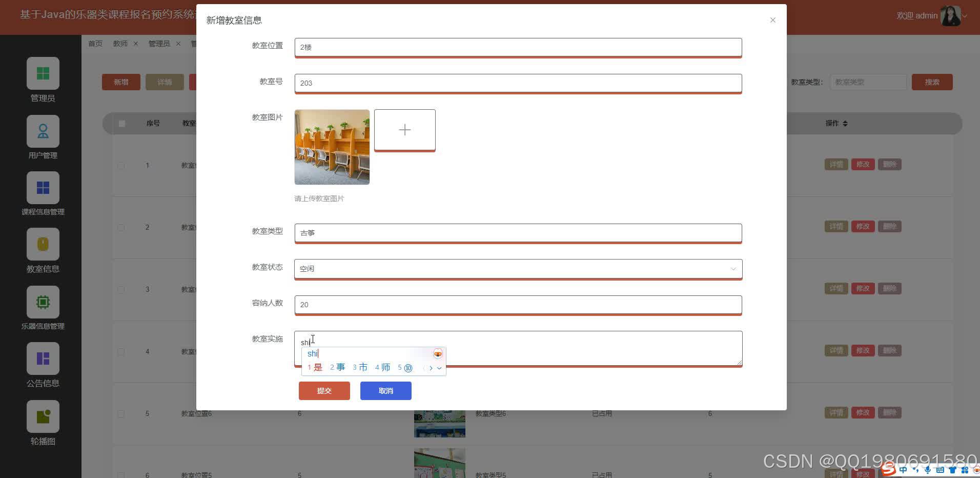Screen dimensions: 980x478
Task: Close the 新增教室信息 dialog with X
Action: click(x=773, y=20)
